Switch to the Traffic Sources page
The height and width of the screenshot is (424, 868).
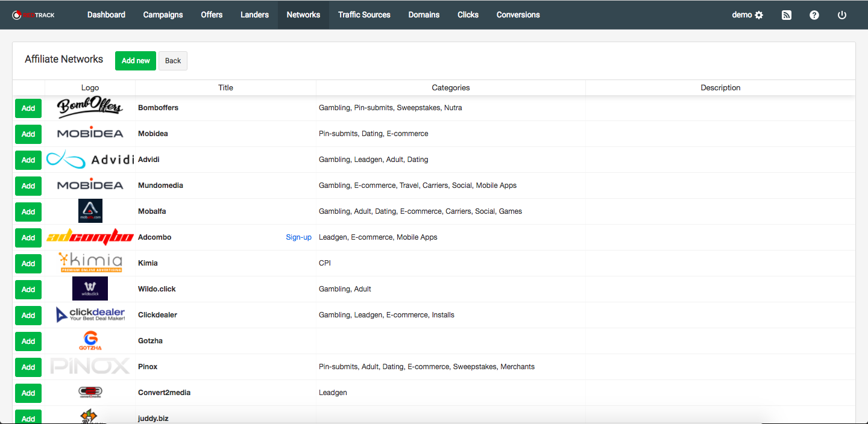click(364, 14)
